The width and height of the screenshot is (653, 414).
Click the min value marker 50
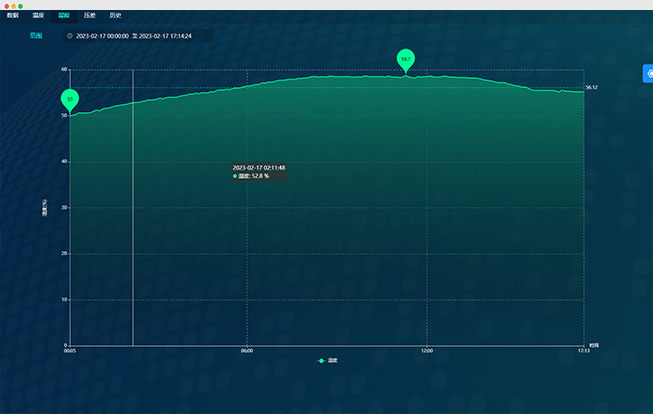[x=69, y=99]
